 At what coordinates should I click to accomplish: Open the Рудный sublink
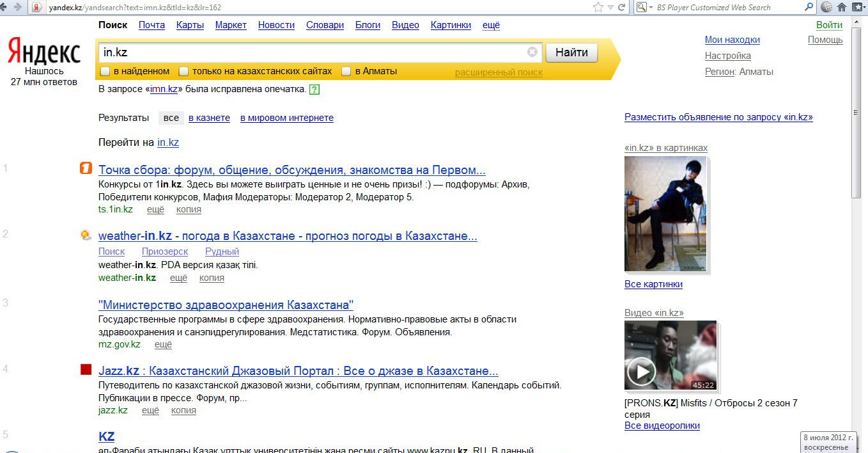pyautogui.click(x=222, y=251)
